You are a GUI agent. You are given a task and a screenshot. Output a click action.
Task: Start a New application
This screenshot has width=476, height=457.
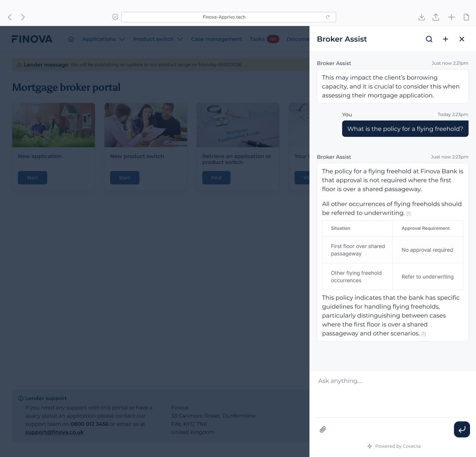point(32,178)
